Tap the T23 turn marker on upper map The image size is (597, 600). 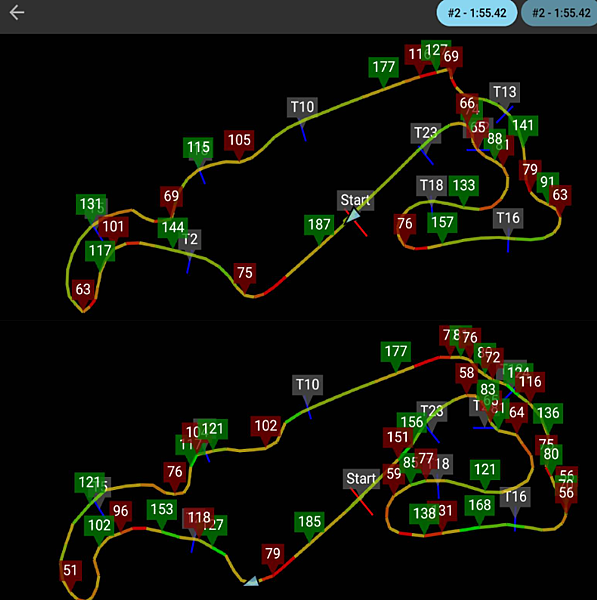(x=426, y=133)
